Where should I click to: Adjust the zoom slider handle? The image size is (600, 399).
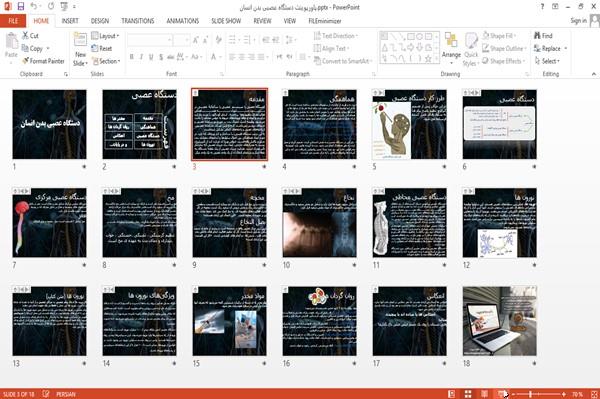[x=530, y=394]
